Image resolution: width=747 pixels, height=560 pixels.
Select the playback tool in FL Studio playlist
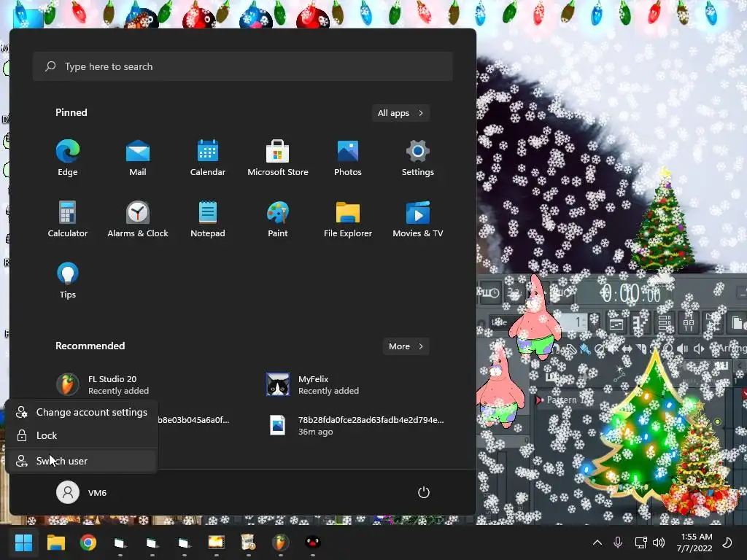[x=683, y=349]
